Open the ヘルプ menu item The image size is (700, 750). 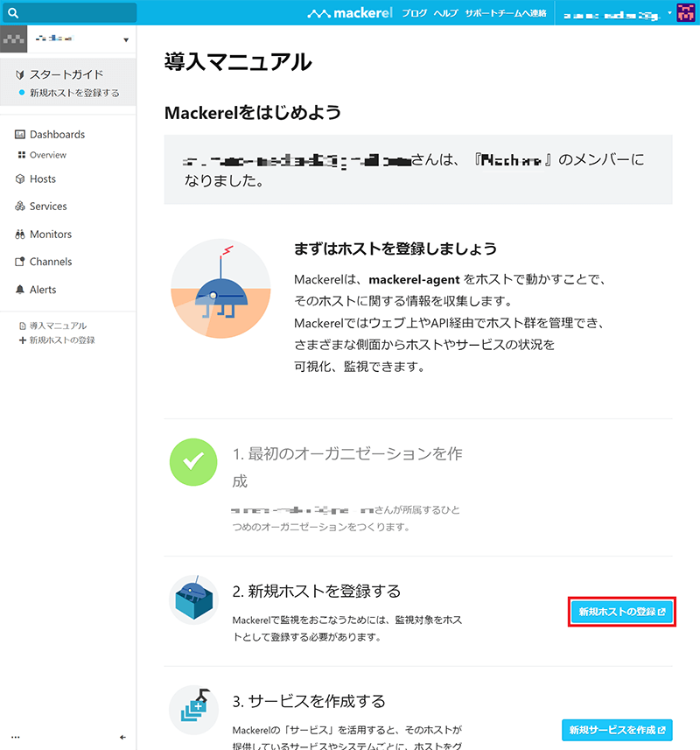(x=445, y=14)
